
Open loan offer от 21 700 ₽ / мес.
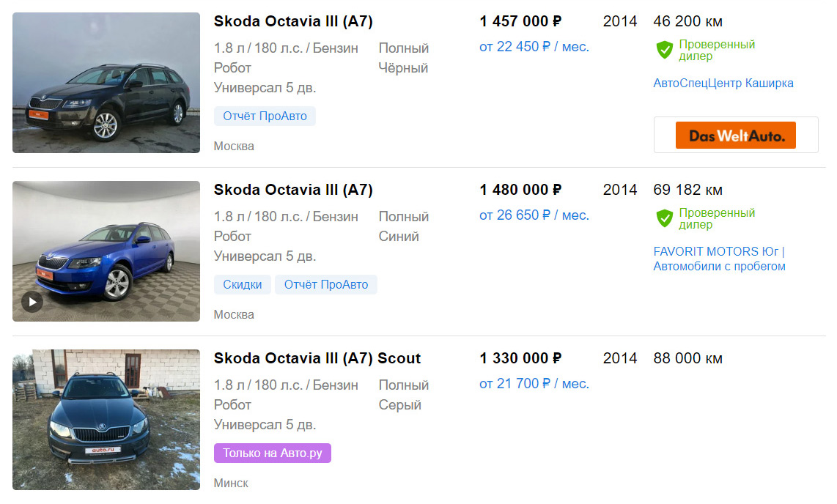(x=534, y=384)
